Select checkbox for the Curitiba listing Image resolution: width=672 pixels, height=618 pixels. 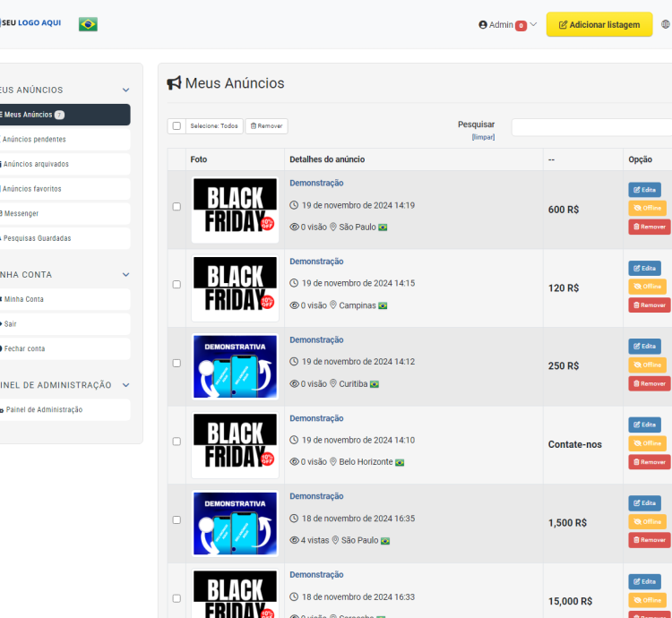tap(177, 363)
